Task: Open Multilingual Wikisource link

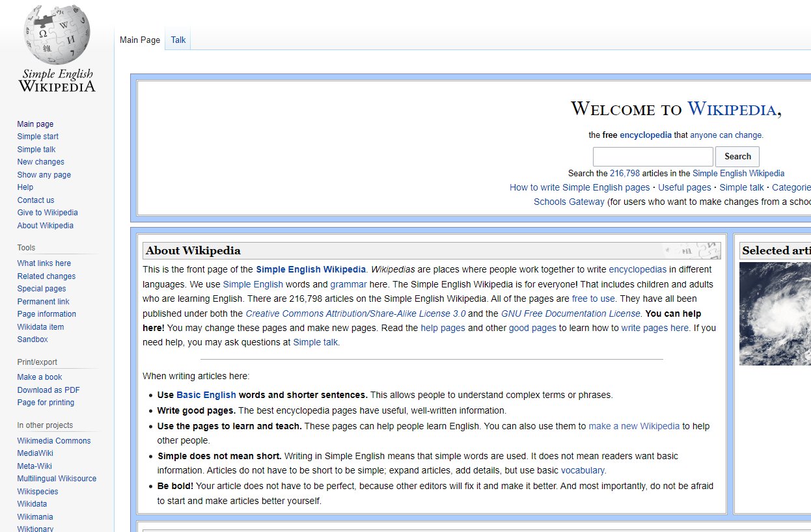Action: click(x=57, y=479)
